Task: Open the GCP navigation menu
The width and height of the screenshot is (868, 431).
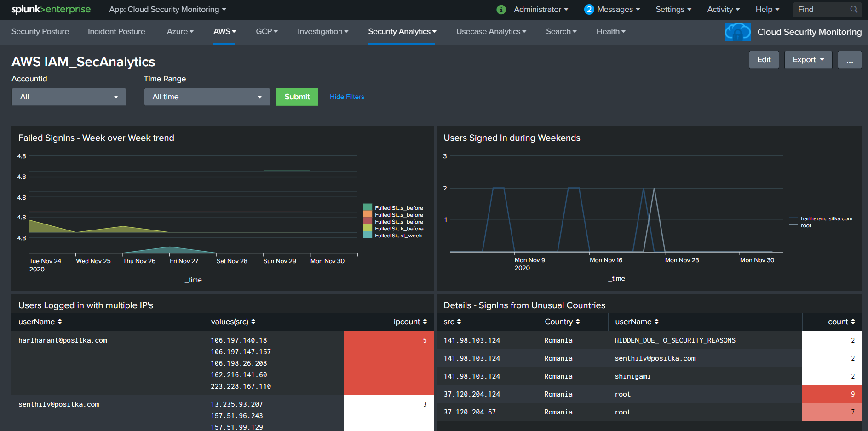Action: [x=267, y=31]
